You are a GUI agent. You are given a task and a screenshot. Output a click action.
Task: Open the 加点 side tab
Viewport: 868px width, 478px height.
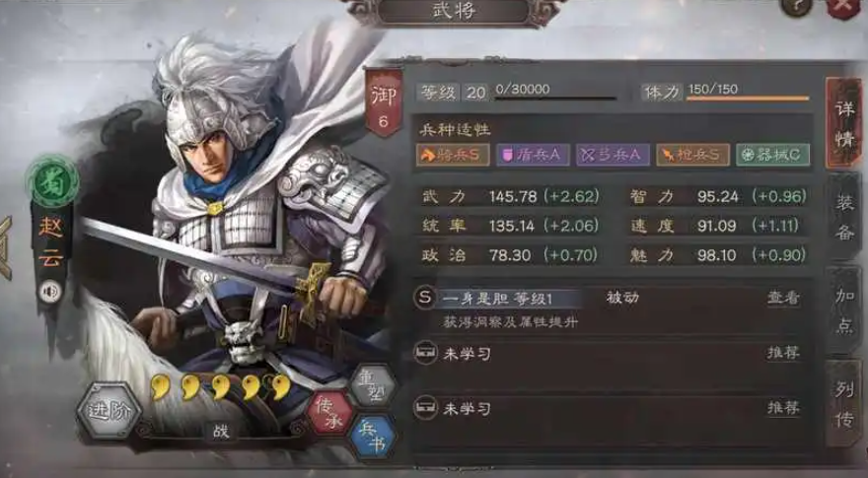(843, 309)
